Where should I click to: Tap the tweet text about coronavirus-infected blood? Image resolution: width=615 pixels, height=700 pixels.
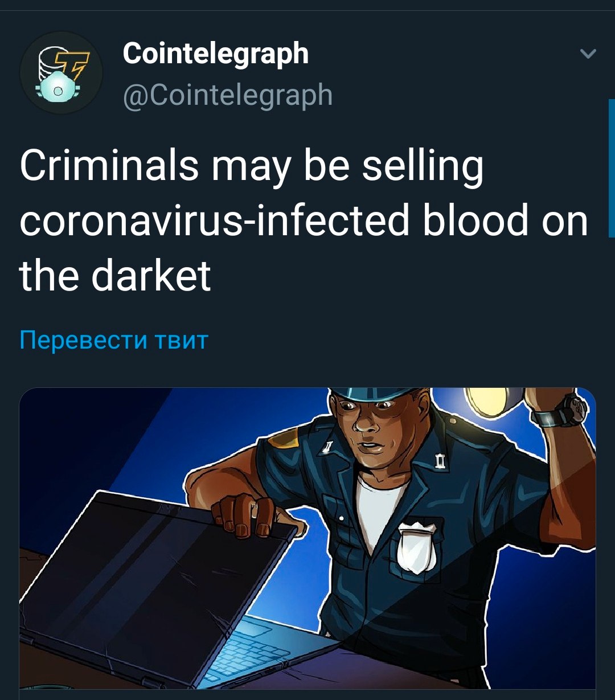tap(304, 222)
